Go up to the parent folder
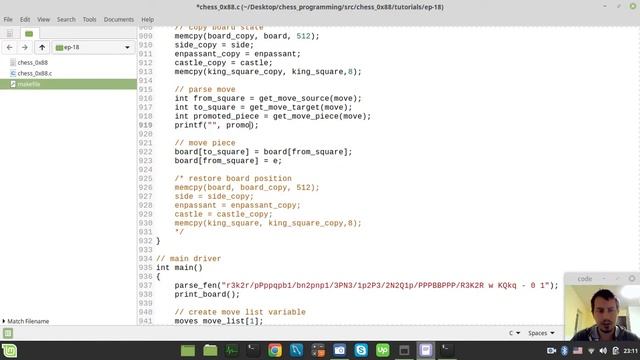Image resolution: width=640 pixels, height=360 pixels. pos(42,47)
